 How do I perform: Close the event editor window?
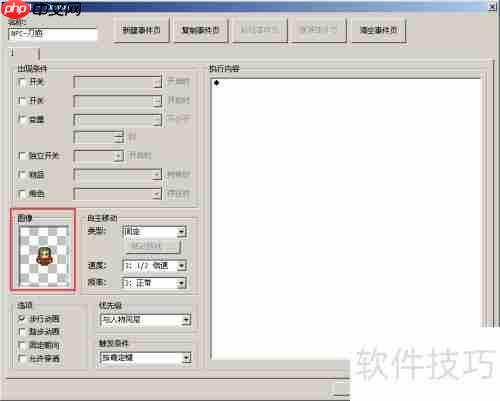pyautogui.click(x=492, y=7)
